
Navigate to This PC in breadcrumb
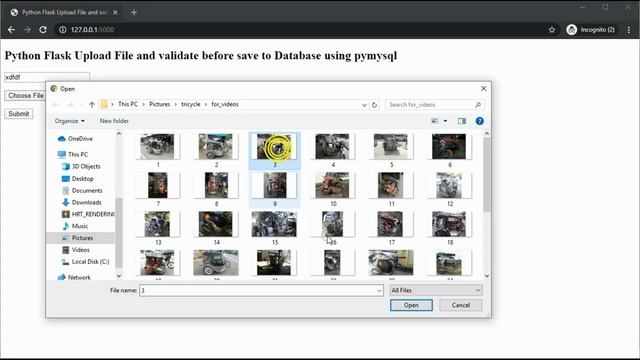click(x=128, y=104)
